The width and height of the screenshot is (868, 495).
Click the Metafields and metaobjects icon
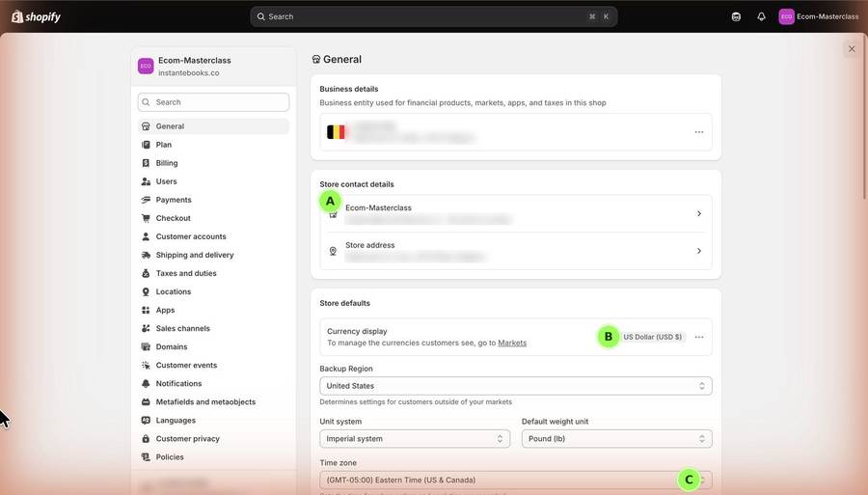click(x=146, y=402)
